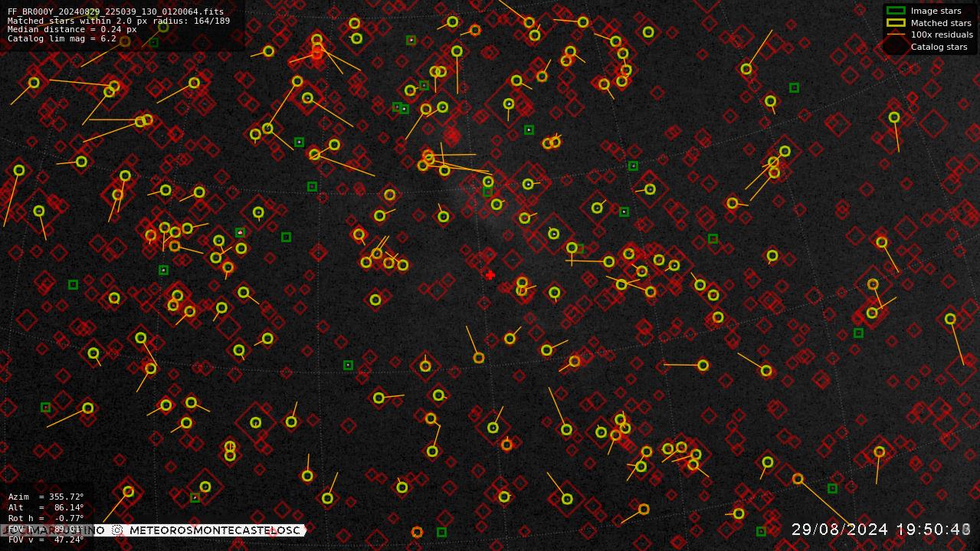Select the '100x residuals' legend label
Viewport: 980px width, 551px height.
pos(942,34)
